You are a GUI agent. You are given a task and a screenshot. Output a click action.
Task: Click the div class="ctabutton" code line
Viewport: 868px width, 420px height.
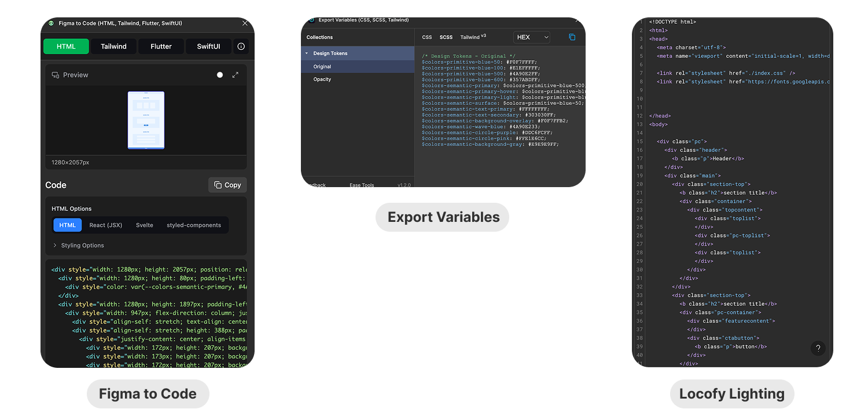[x=723, y=338]
